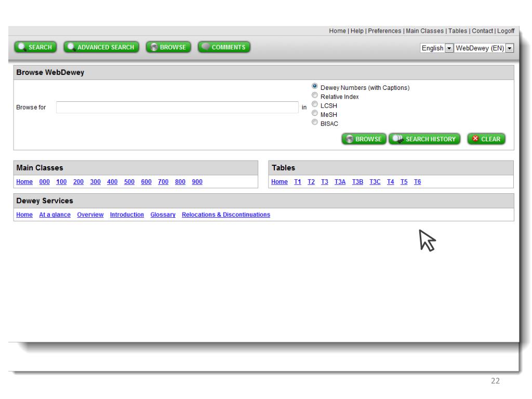
Task: Open main class 800 link
Action: point(180,182)
